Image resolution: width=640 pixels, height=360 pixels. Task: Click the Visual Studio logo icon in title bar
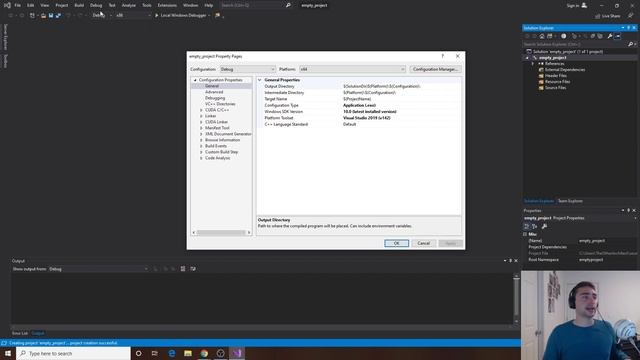pos(7,5)
